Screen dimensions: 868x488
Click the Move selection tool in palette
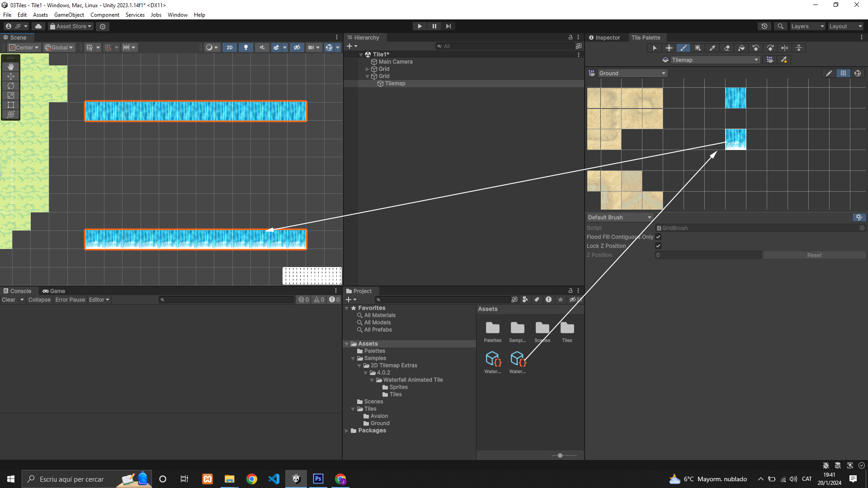point(669,48)
